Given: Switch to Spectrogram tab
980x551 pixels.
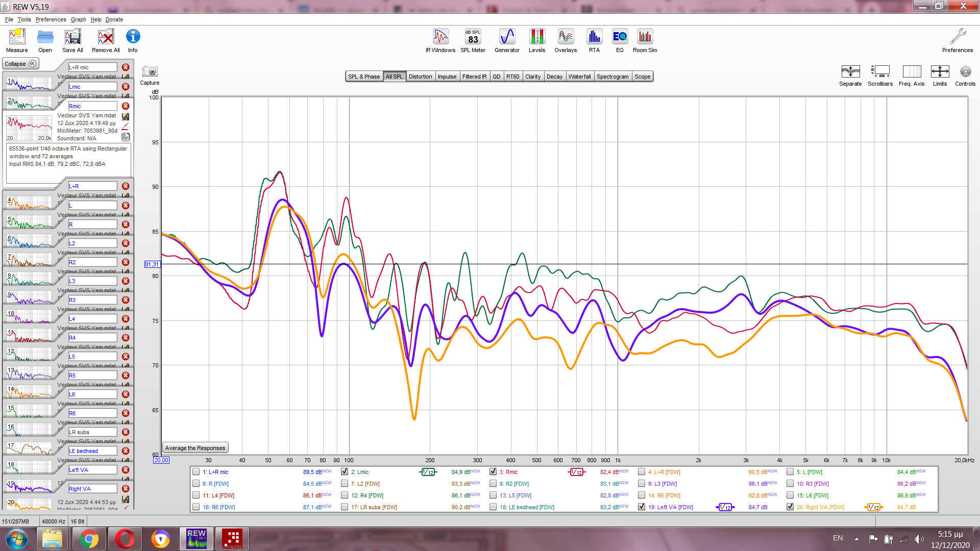Looking at the screenshot, I should pyautogui.click(x=612, y=77).
